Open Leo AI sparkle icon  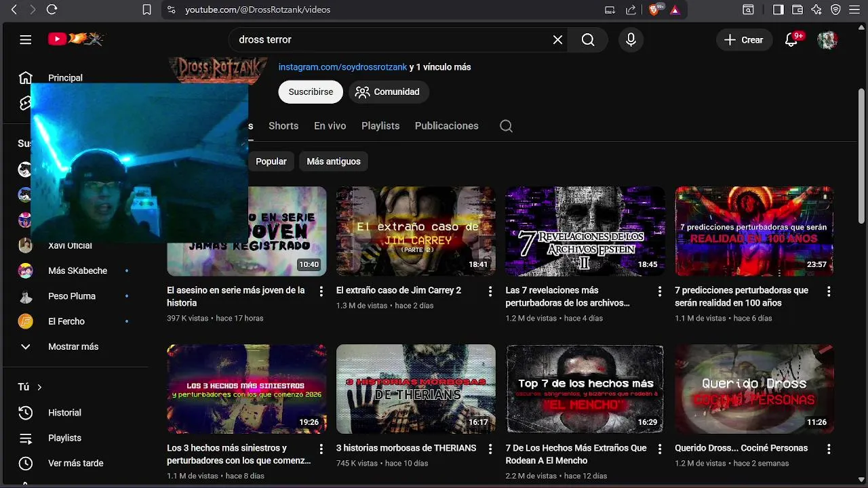(x=816, y=9)
